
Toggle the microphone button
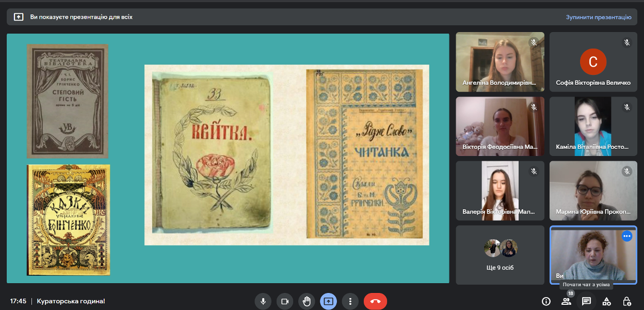pyautogui.click(x=263, y=301)
